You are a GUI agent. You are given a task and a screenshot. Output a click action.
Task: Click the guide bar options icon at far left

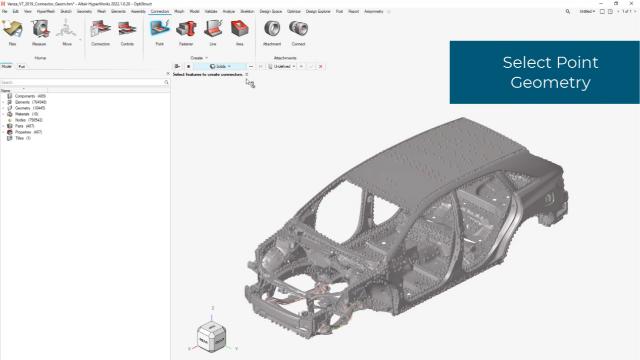pyautogui.click(x=177, y=66)
